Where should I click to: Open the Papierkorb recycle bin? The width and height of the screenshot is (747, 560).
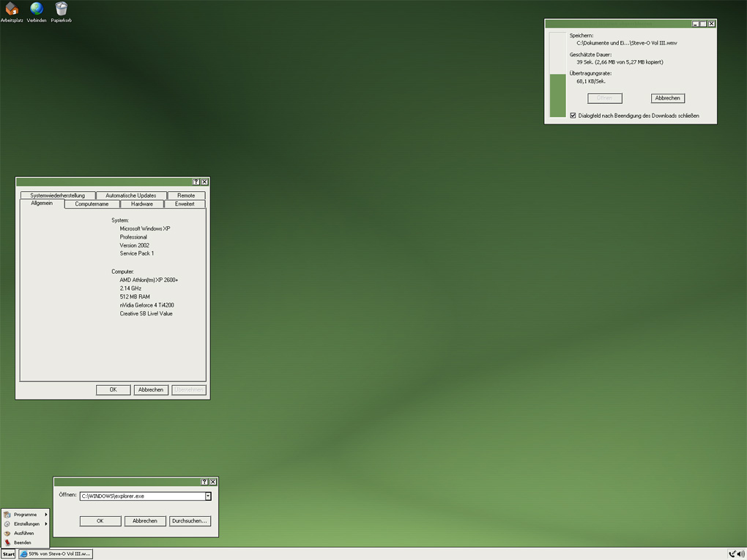coord(62,10)
